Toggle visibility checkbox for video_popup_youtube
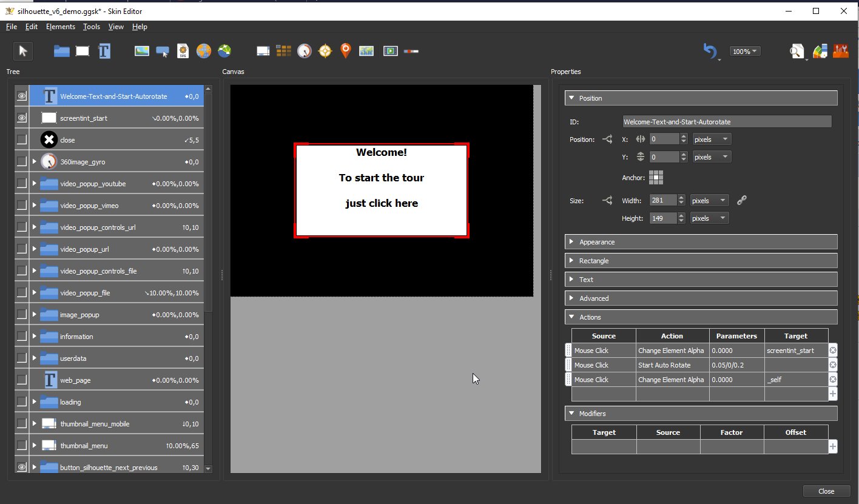The height and width of the screenshot is (504, 859). coord(22,184)
